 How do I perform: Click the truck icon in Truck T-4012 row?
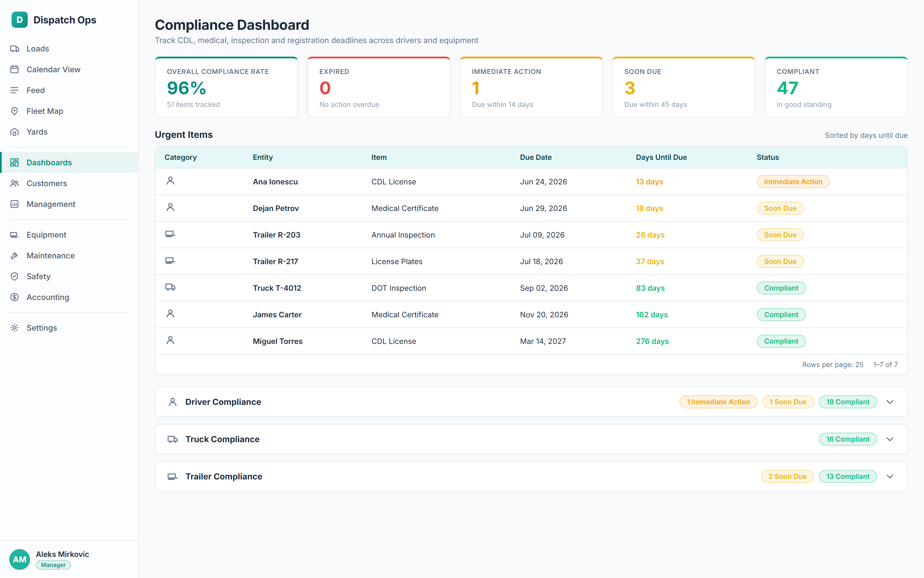coord(170,287)
